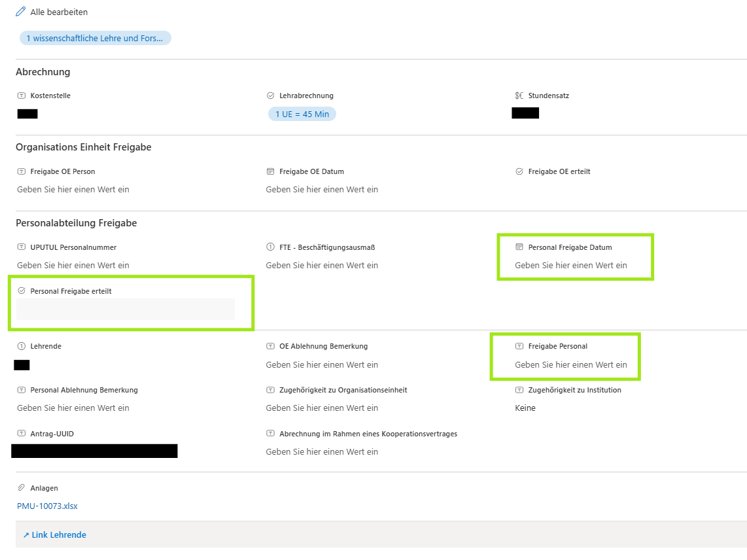Click the 'Personalabteilung Freigabe' section heading

point(77,223)
